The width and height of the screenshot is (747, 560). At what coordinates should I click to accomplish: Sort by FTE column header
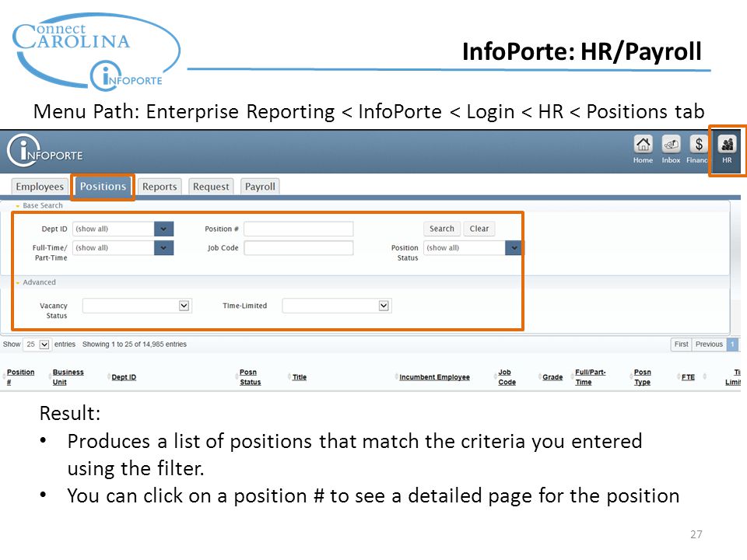click(x=688, y=377)
